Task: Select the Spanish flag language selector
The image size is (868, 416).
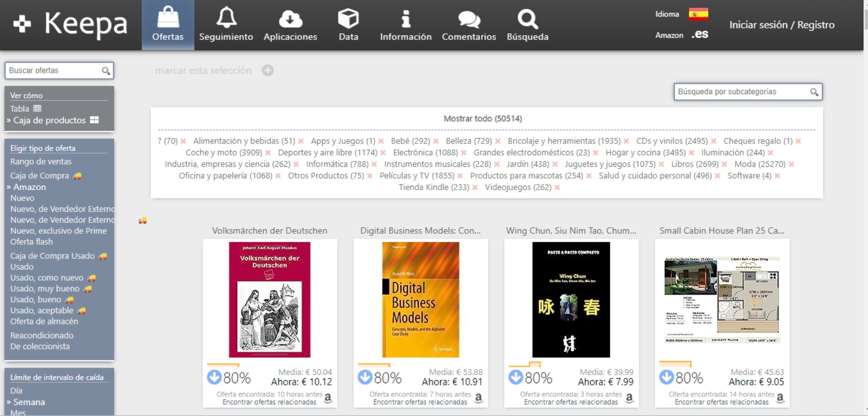Action: [698, 14]
